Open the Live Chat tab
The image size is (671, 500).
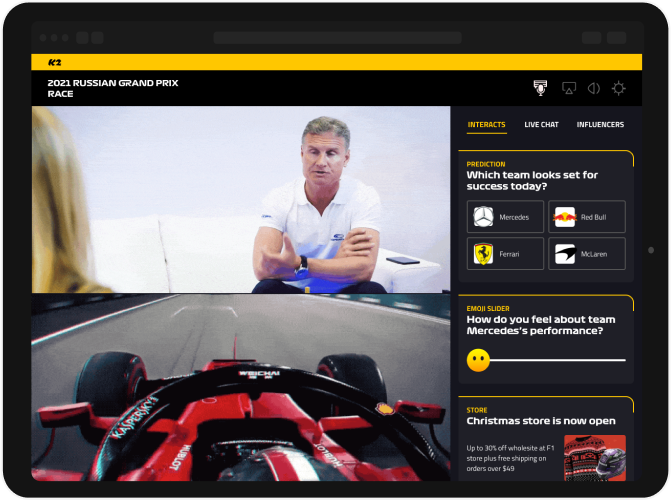click(541, 125)
